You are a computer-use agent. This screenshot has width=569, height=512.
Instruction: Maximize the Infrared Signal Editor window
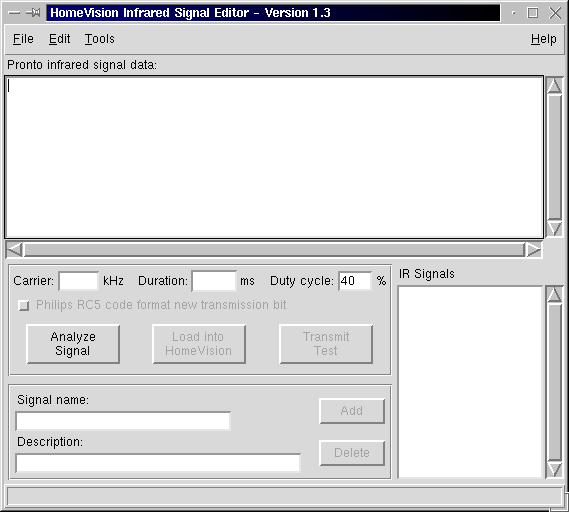tap(532, 13)
